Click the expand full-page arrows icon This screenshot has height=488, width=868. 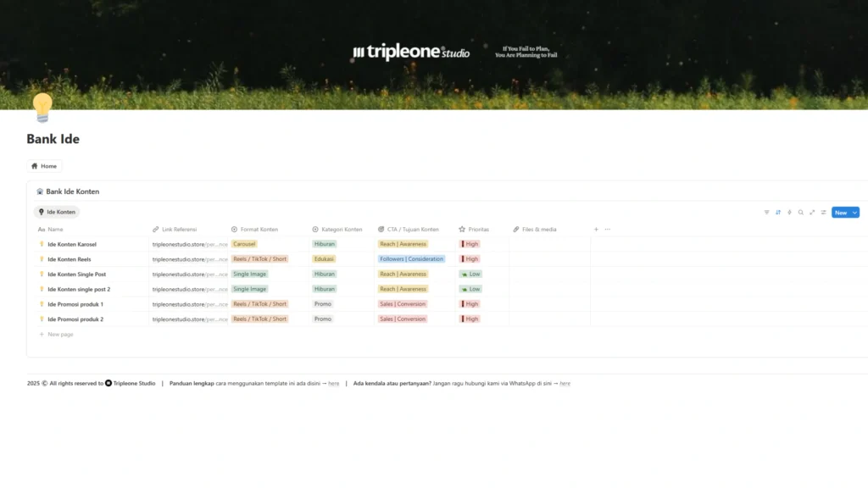click(812, 213)
